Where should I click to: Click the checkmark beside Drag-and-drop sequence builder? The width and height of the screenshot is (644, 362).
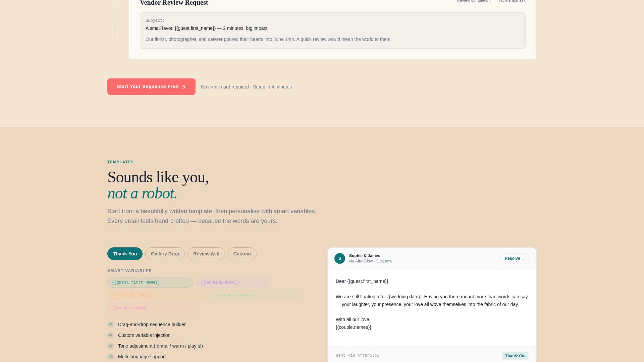pyautogui.click(x=110, y=324)
